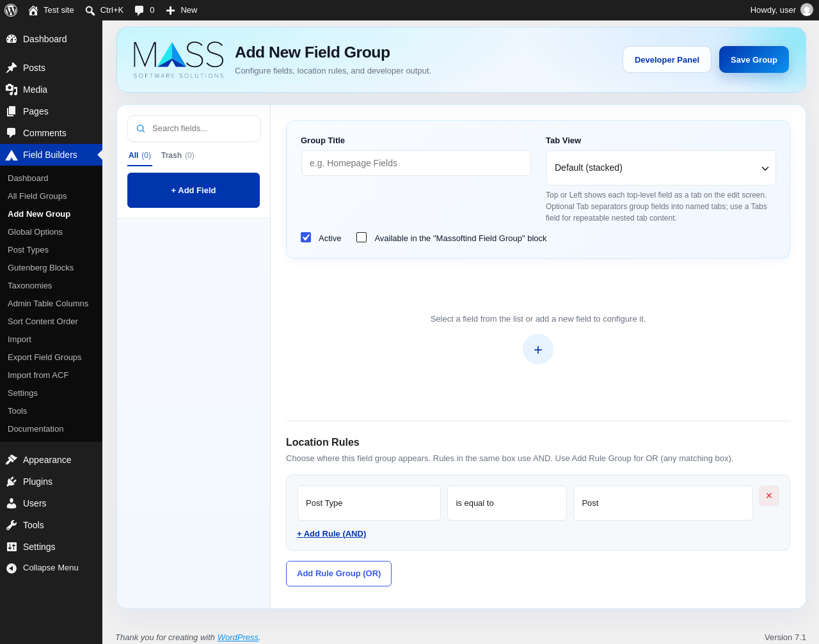Open Media via the sidebar icon
This screenshot has width=819, height=644.
point(12,90)
